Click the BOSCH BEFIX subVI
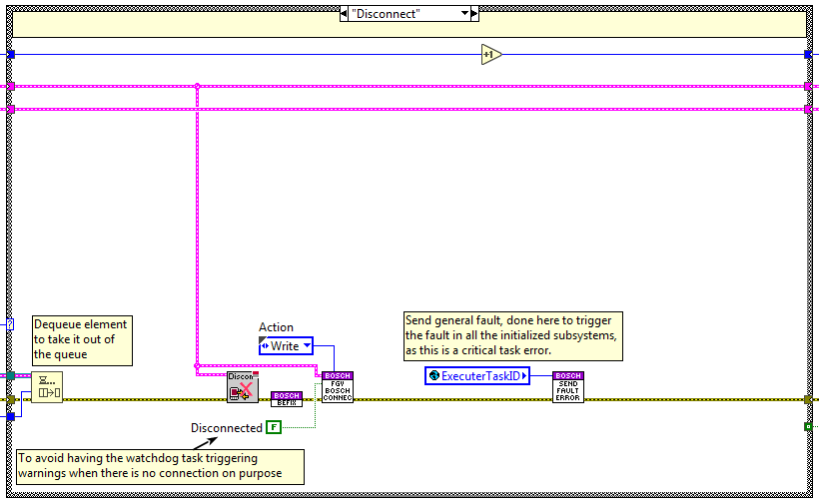The height and width of the screenshot is (504, 819). pos(287,399)
